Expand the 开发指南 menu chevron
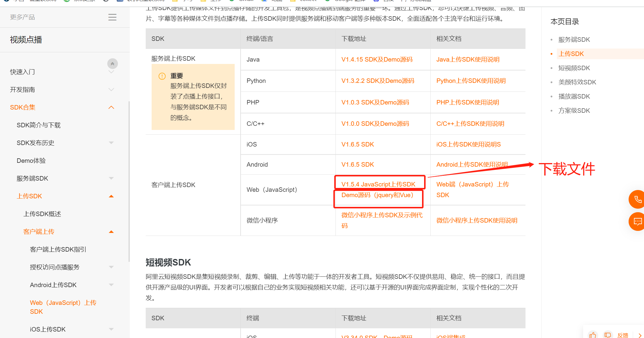 click(x=111, y=90)
